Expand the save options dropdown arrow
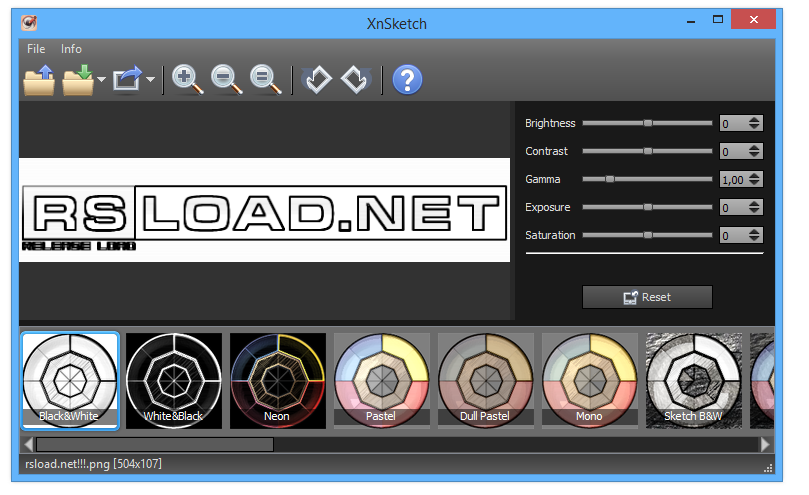This screenshot has width=809, height=495. [101, 80]
